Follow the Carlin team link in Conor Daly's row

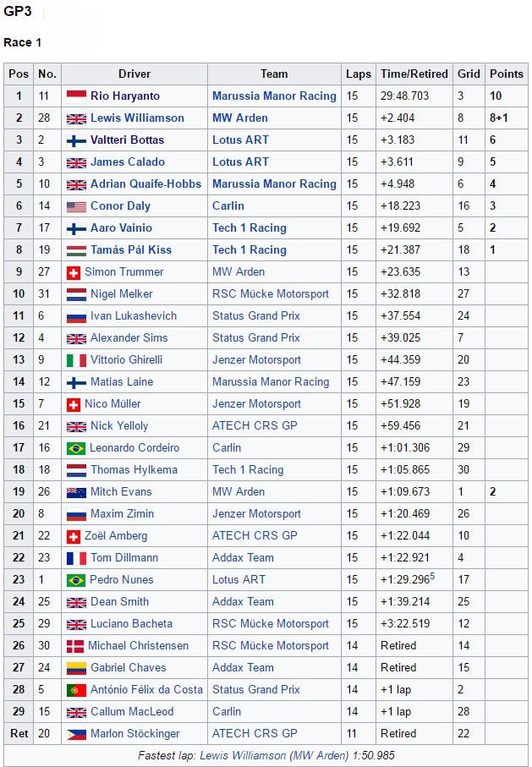(x=228, y=206)
